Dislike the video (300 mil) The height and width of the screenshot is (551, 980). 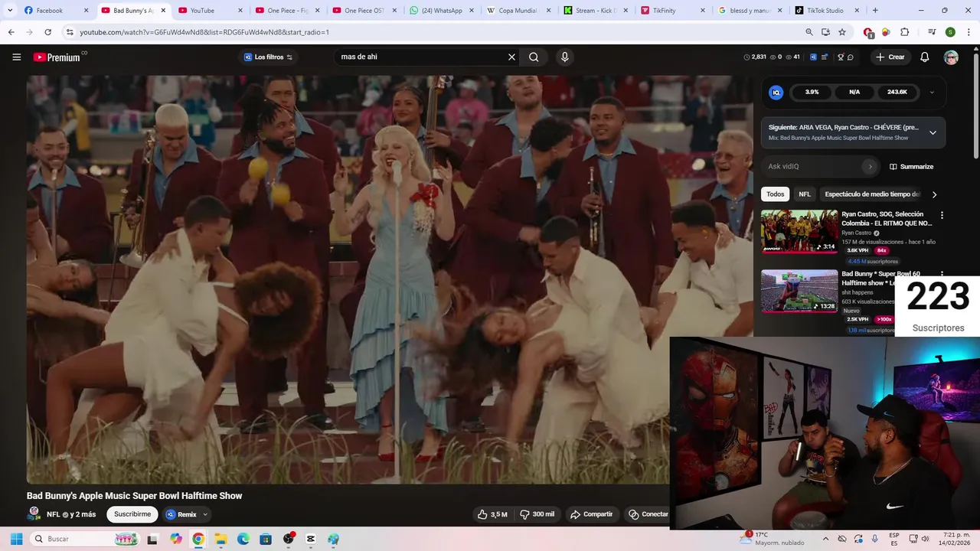537,514
